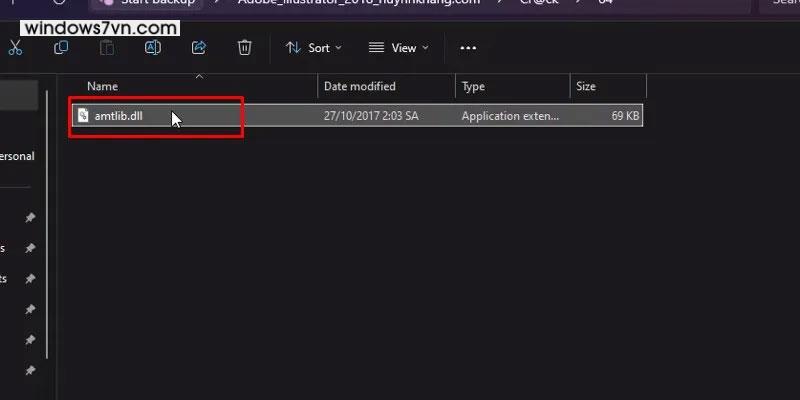The width and height of the screenshot is (800, 400).
Task: Open the See more ellipsis menu
Action: pos(468,47)
